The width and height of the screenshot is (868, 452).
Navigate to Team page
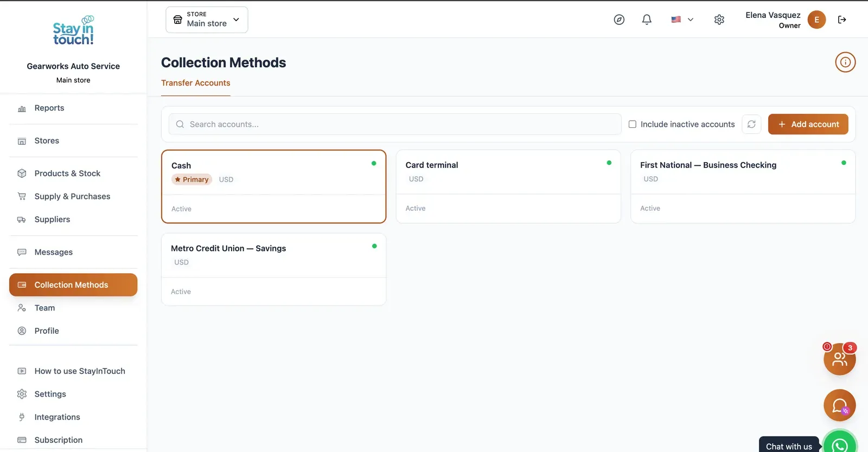73,308
